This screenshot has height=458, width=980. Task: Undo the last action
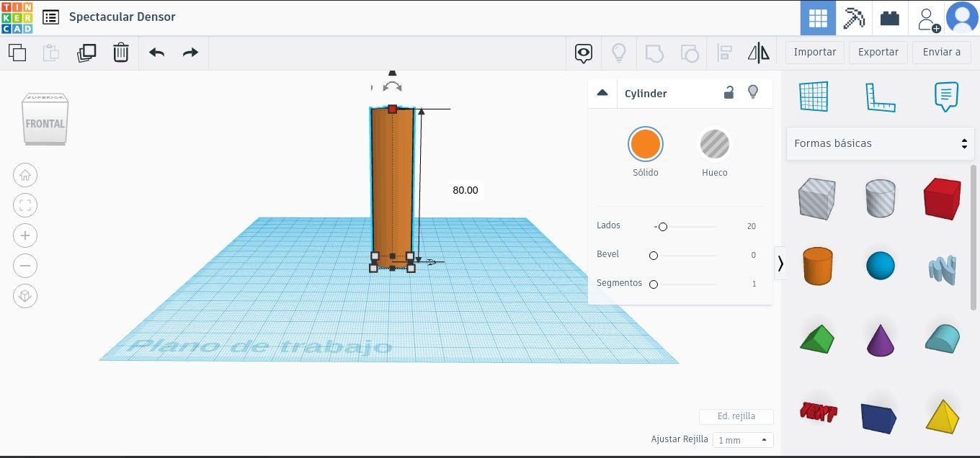coord(156,53)
